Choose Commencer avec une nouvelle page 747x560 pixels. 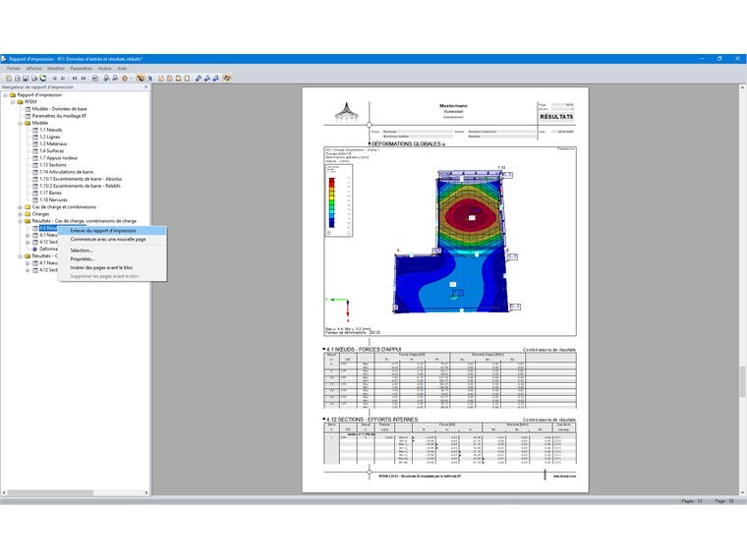click(x=112, y=240)
